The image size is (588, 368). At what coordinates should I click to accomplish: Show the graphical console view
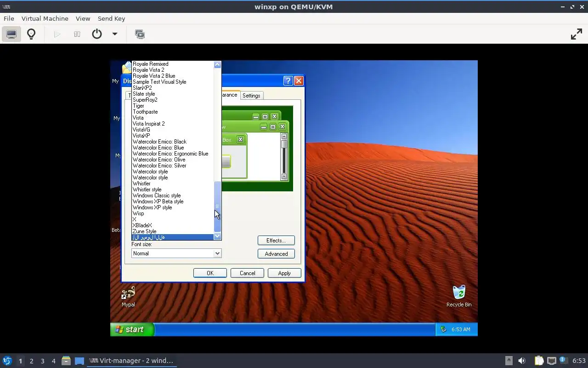[x=11, y=34]
